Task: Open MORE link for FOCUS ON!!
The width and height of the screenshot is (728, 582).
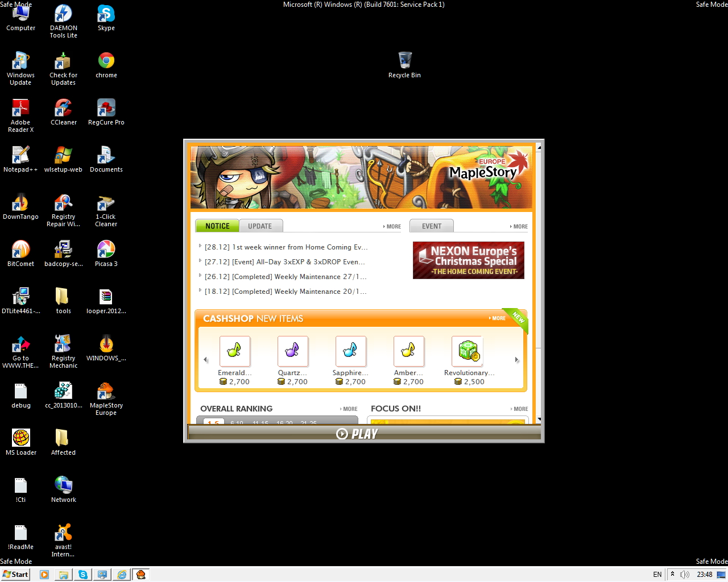Action: 519,409
